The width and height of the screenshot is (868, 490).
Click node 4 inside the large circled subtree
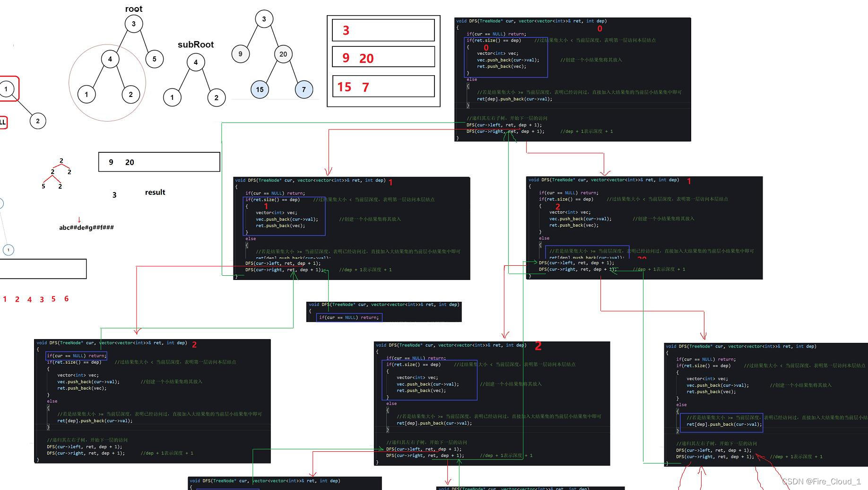[110, 59]
